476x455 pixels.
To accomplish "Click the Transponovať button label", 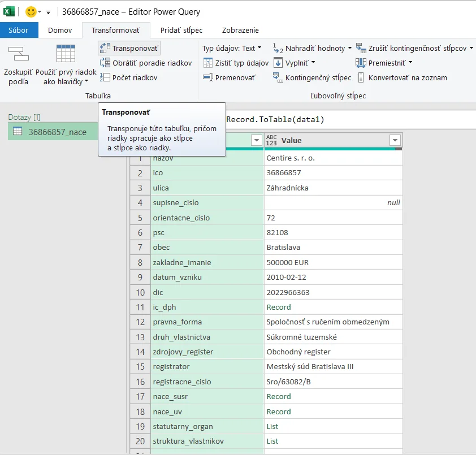I will (x=135, y=48).
